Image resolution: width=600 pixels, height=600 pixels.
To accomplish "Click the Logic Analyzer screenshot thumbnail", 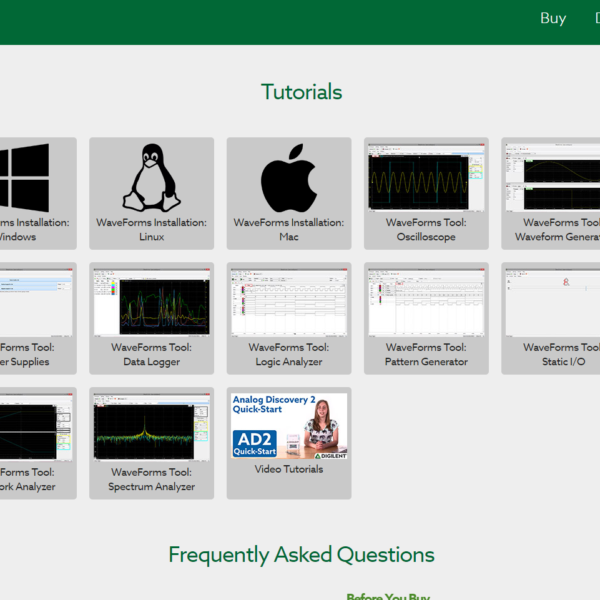I will (288, 301).
